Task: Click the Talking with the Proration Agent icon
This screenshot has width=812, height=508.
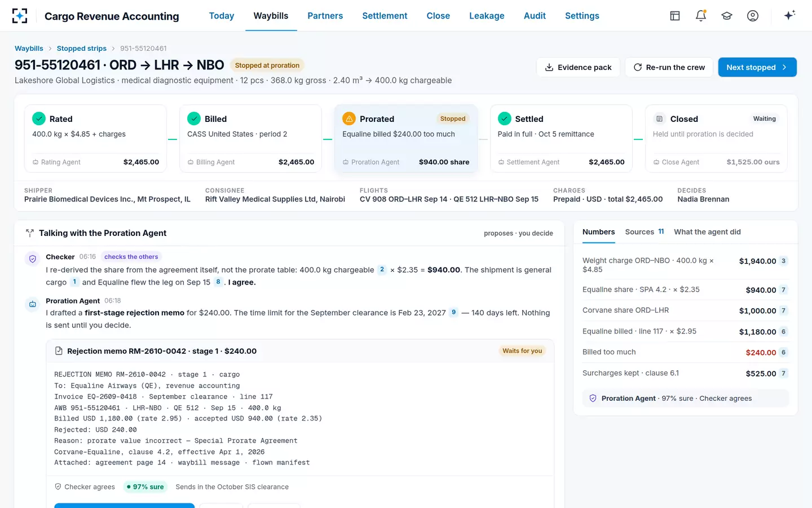Action: (30, 233)
